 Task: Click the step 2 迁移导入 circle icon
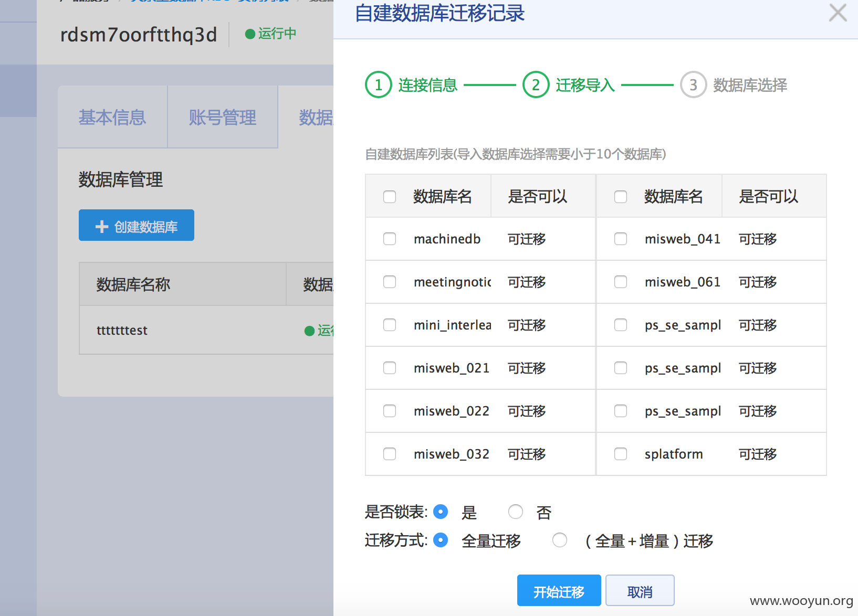coord(536,84)
